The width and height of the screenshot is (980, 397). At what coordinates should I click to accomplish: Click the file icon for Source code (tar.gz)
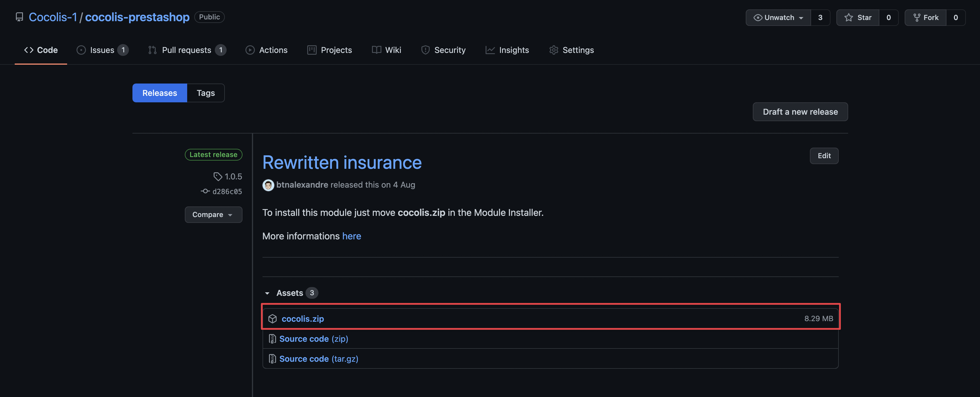pyautogui.click(x=272, y=359)
